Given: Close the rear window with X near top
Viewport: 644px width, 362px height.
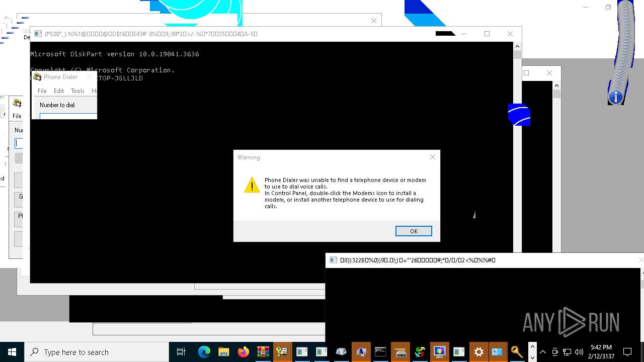Looking at the screenshot, I should point(373,21).
